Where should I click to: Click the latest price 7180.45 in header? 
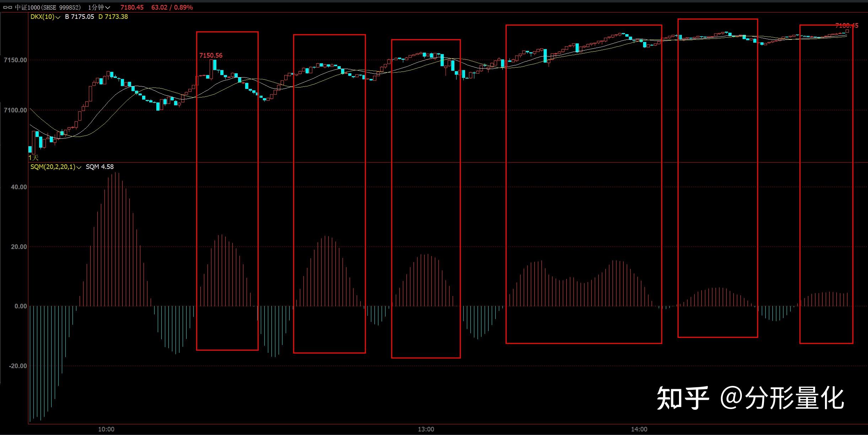[x=132, y=7]
